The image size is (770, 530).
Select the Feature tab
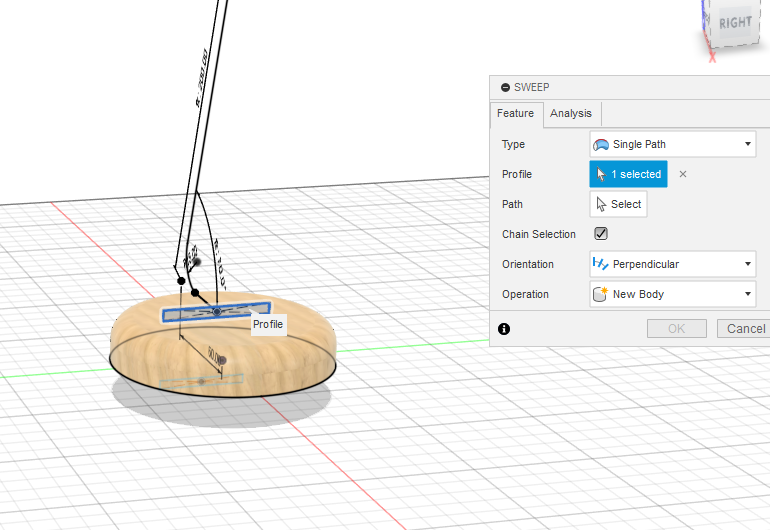(516, 114)
